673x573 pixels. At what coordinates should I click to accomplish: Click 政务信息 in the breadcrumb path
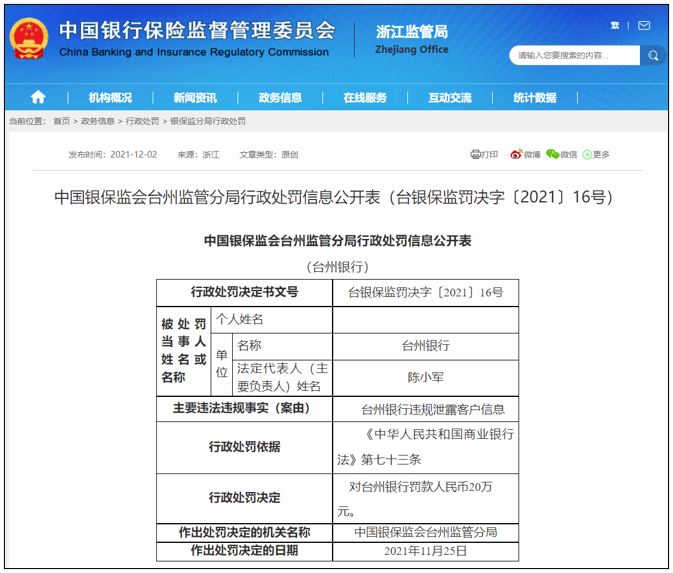click(x=98, y=121)
